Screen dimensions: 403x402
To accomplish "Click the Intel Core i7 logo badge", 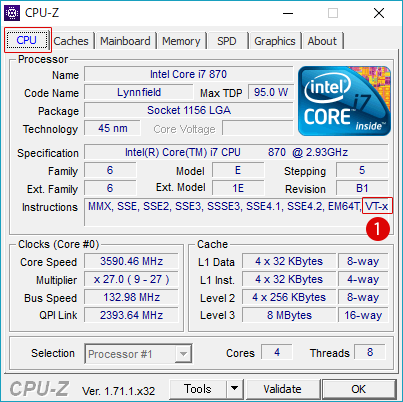I will (x=344, y=101).
